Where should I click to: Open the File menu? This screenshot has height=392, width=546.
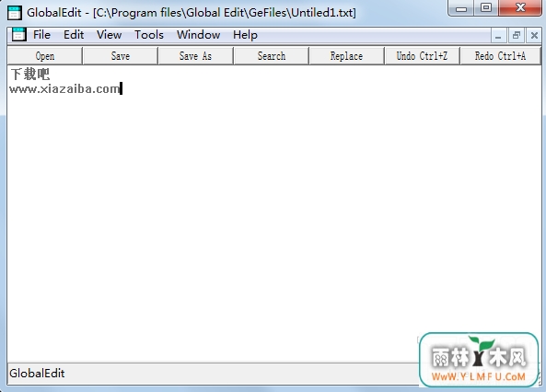(41, 35)
